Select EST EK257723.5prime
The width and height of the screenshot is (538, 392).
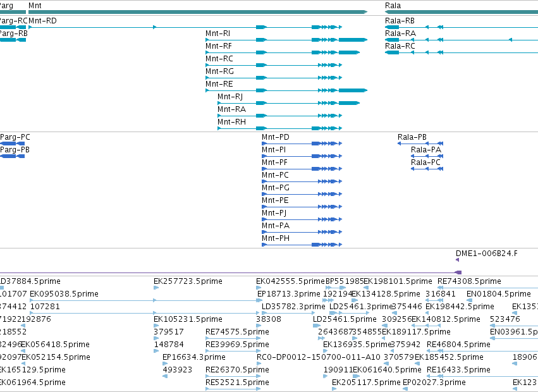[x=188, y=281]
